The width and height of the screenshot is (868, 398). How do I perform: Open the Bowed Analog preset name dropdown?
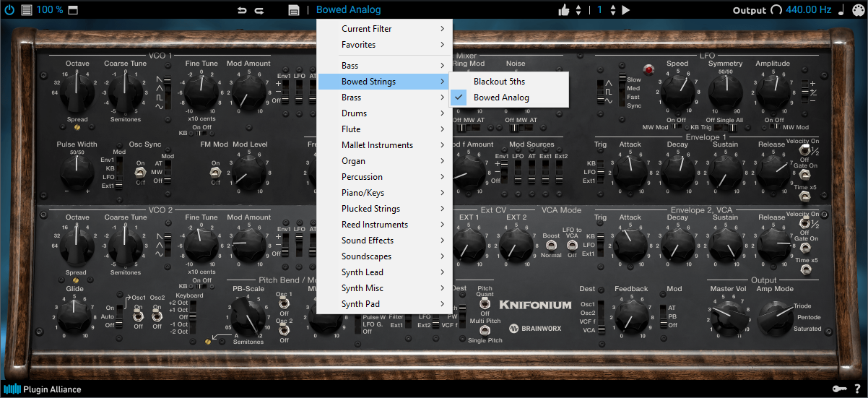click(x=349, y=10)
